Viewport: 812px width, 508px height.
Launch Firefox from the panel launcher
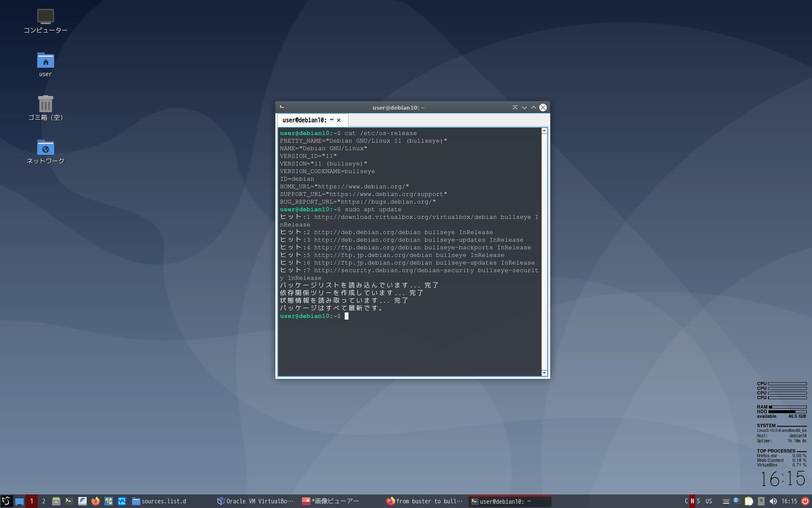95,501
